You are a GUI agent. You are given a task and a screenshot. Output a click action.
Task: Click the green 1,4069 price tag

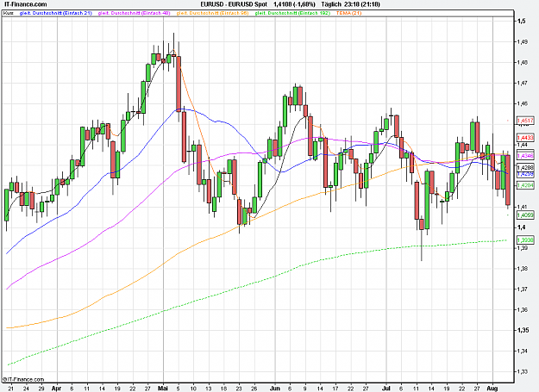coord(525,215)
